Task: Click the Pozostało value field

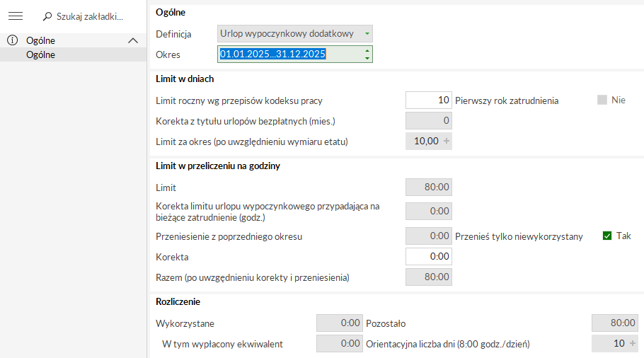Action: coord(614,323)
